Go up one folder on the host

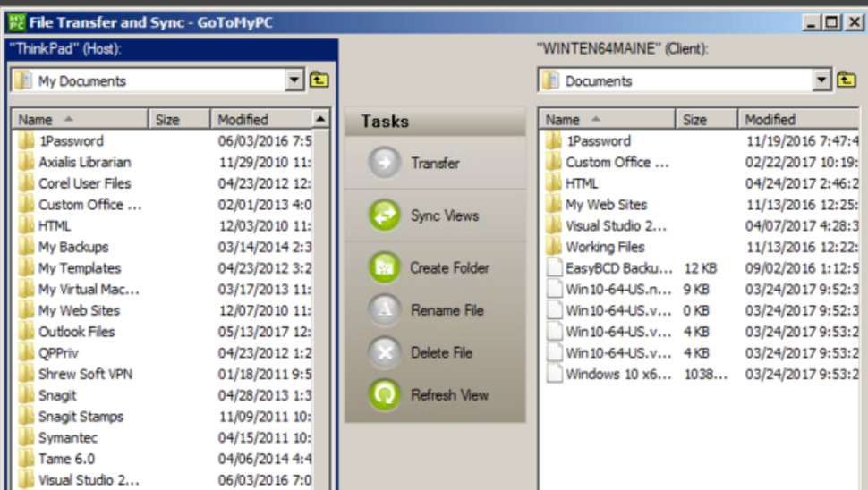(x=319, y=80)
